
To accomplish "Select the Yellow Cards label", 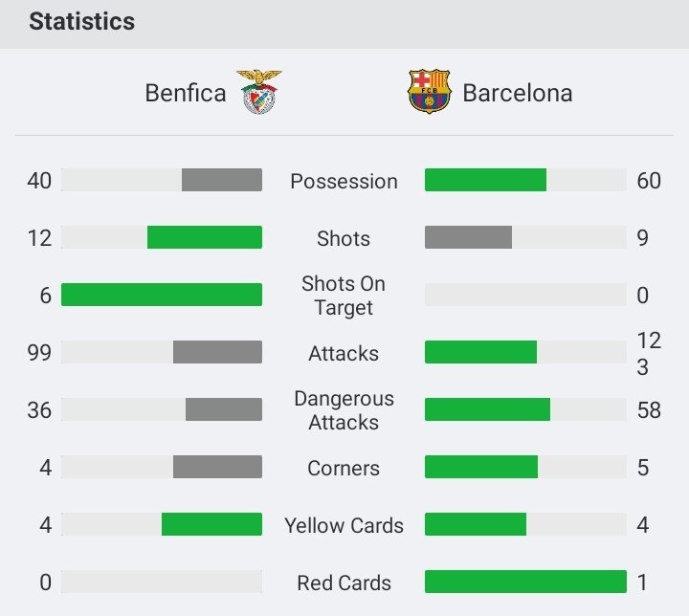I will click(344, 525).
